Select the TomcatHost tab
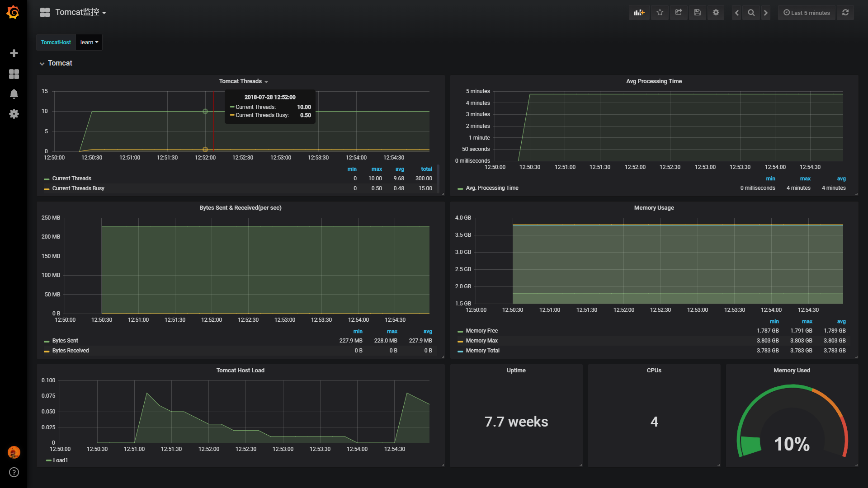Viewport: 868px width, 488px height. [56, 42]
